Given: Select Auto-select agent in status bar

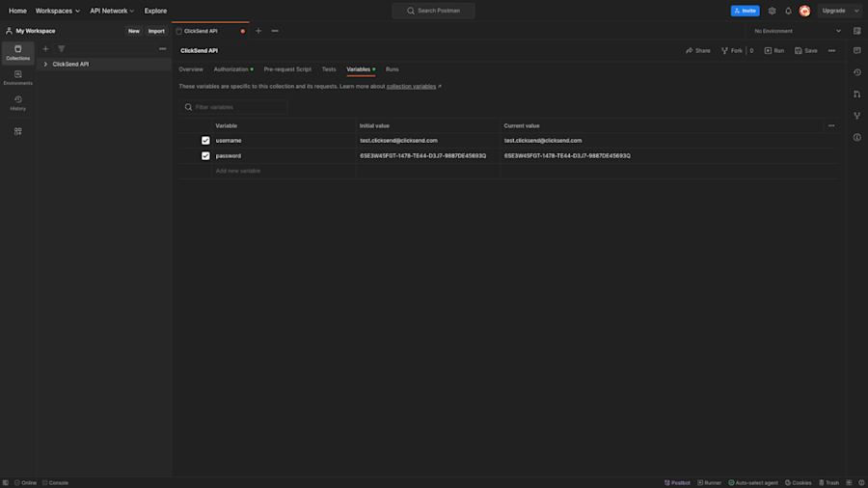Looking at the screenshot, I should pos(753,482).
